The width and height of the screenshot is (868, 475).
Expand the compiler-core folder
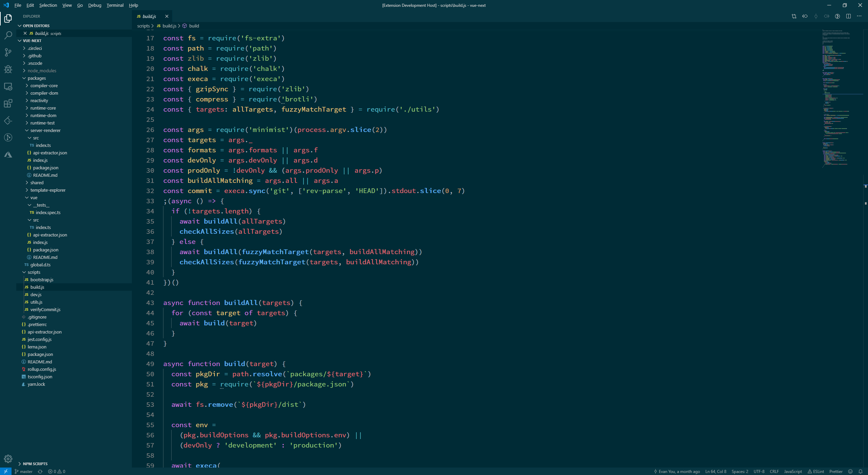pos(44,85)
